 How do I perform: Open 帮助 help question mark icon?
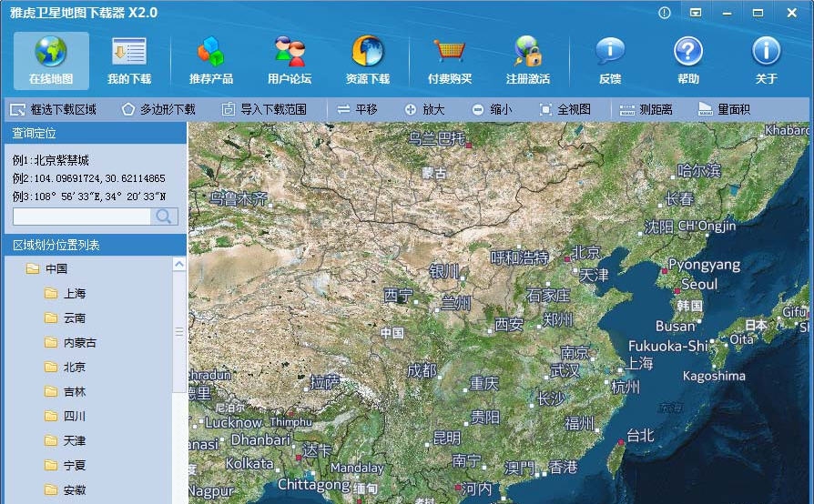(687, 51)
